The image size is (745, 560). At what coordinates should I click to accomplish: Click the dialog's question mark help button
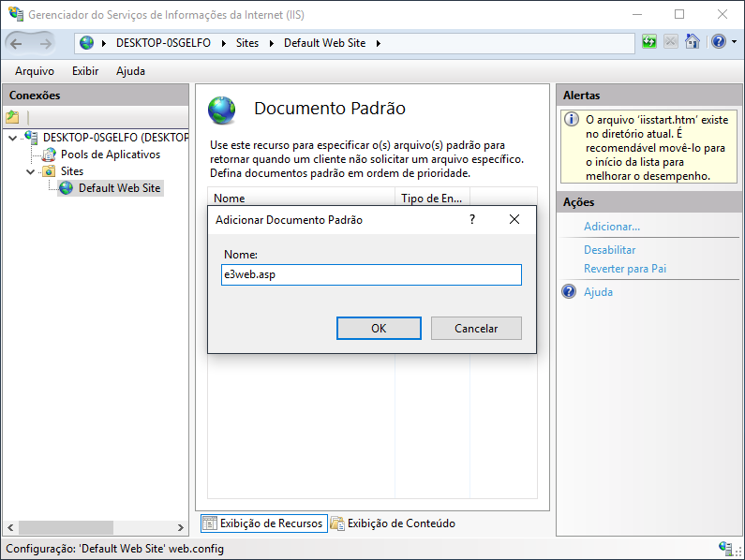pyautogui.click(x=472, y=219)
